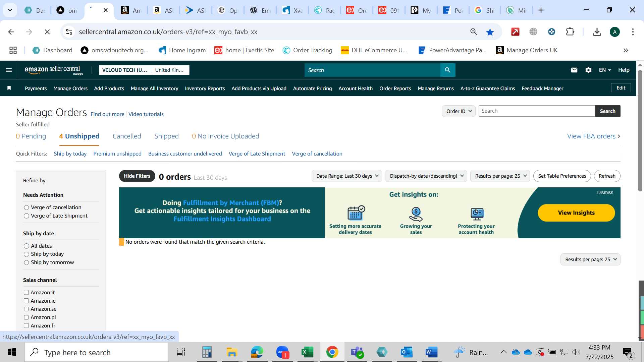Open Manage All Inventory menu item
This screenshot has height=362, width=644.
click(154, 88)
